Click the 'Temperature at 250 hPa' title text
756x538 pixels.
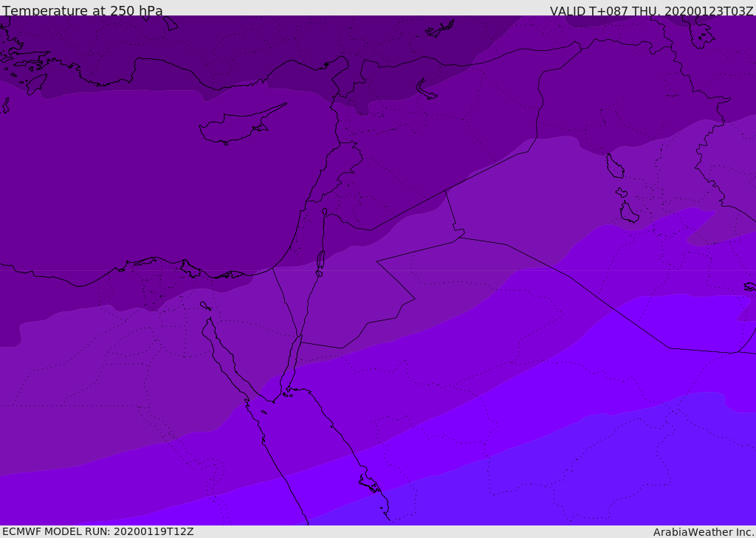click(83, 10)
